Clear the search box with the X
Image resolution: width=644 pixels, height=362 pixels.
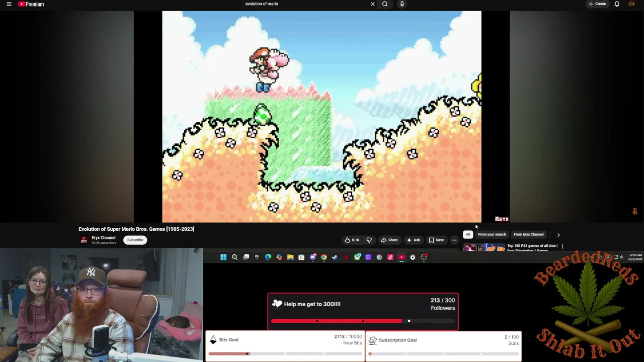(373, 4)
